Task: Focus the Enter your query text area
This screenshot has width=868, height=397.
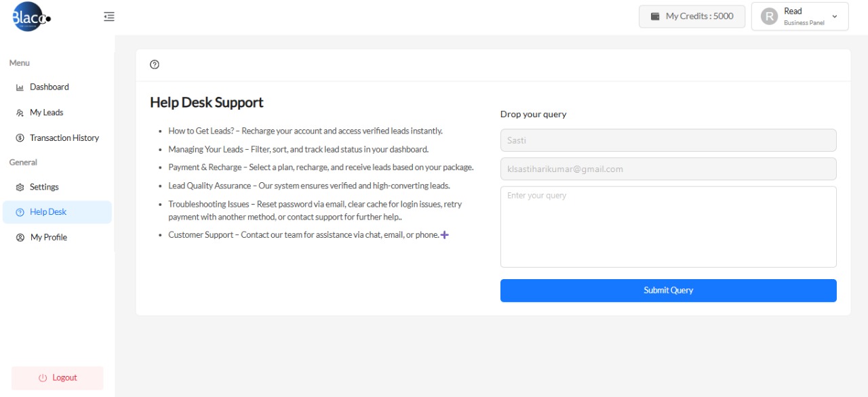Action: (668, 227)
